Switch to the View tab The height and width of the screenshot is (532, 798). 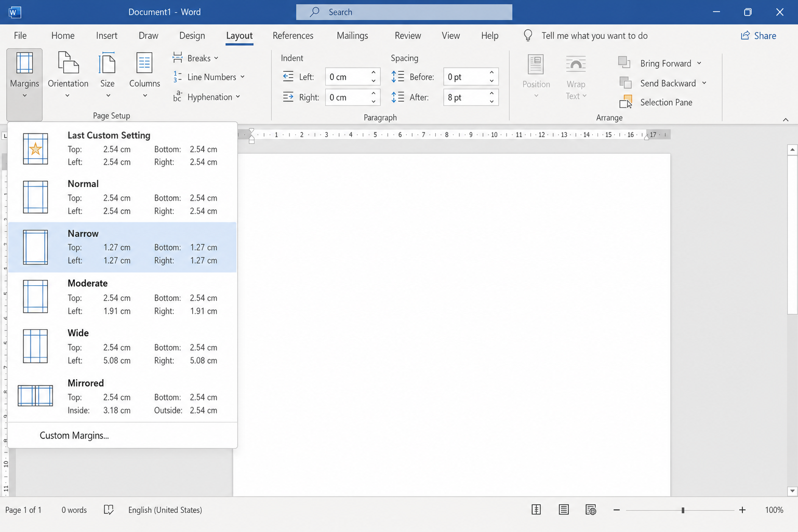(451, 35)
